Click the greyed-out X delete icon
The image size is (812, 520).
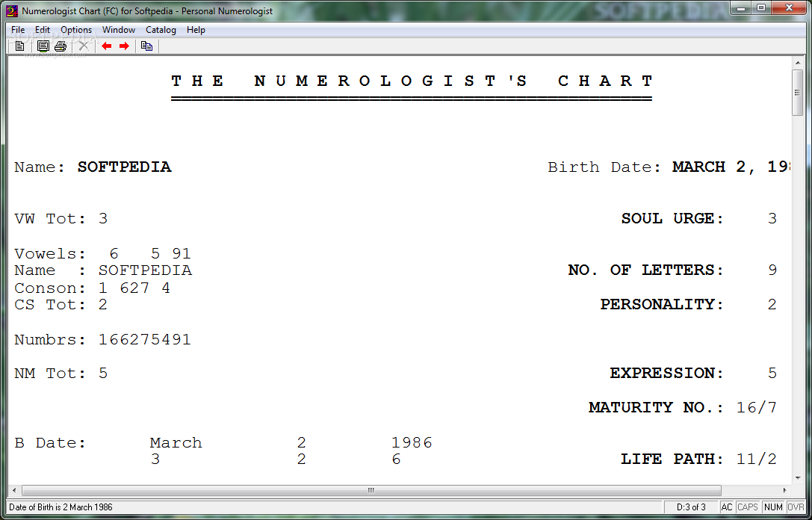pos(84,46)
